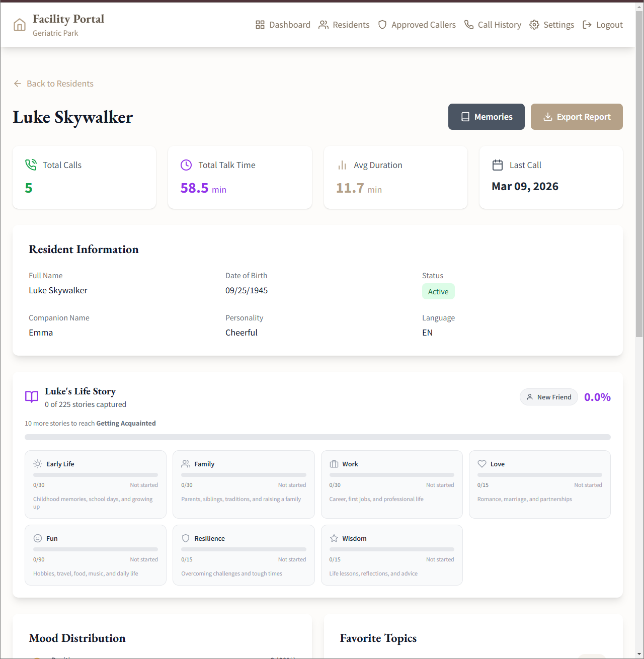Click the Logout arrow icon
The width and height of the screenshot is (644, 659).
point(588,24)
